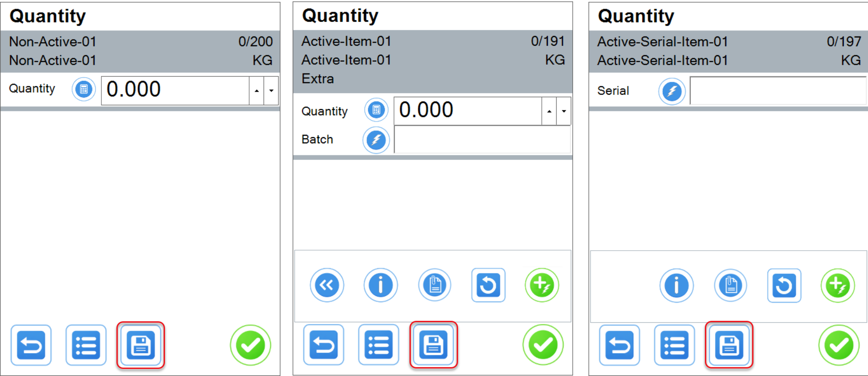The image size is (868, 376).
Task: Confirm with green checkmark in Non-Active-01 panel
Action: point(251,346)
